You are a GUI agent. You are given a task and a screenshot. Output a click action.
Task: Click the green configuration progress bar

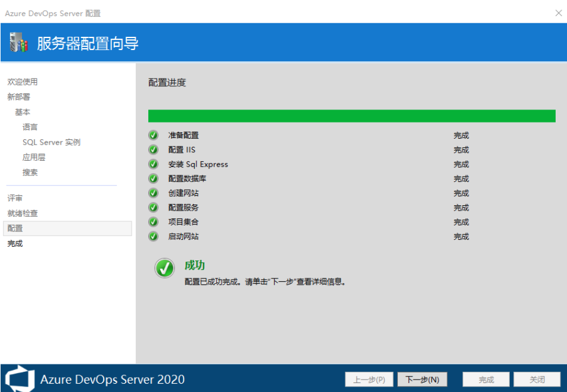[351, 116]
